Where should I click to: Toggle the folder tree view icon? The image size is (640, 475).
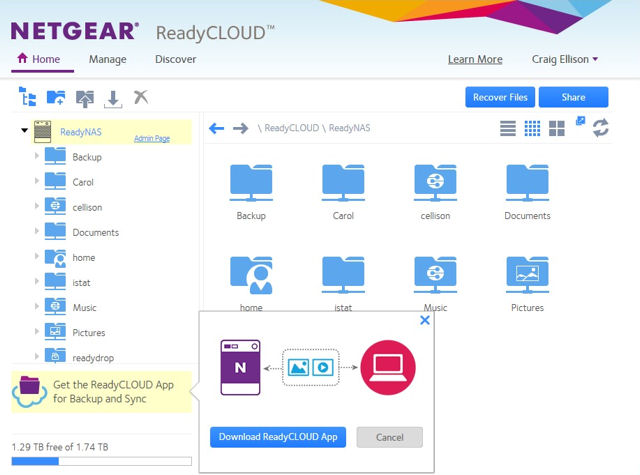(27, 97)
